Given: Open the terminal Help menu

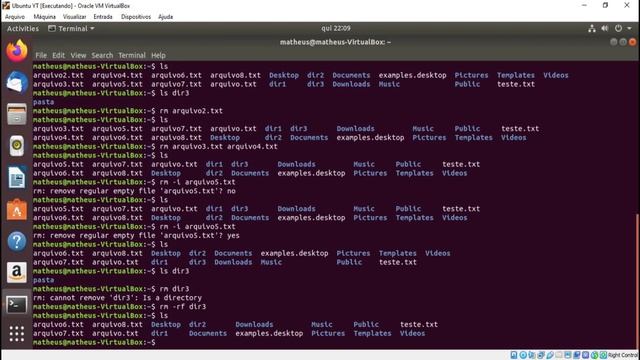Looking at the screenshot, I should (158, 55).
